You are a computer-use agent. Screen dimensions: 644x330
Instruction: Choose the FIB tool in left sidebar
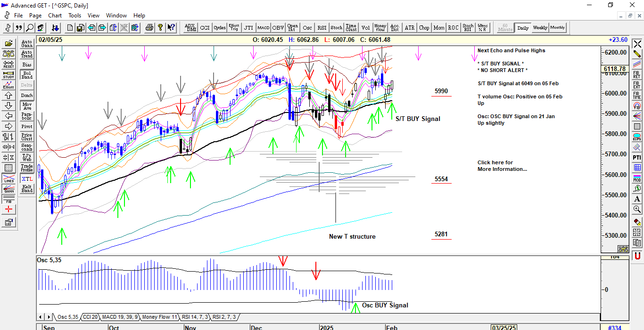pos(8,200)
